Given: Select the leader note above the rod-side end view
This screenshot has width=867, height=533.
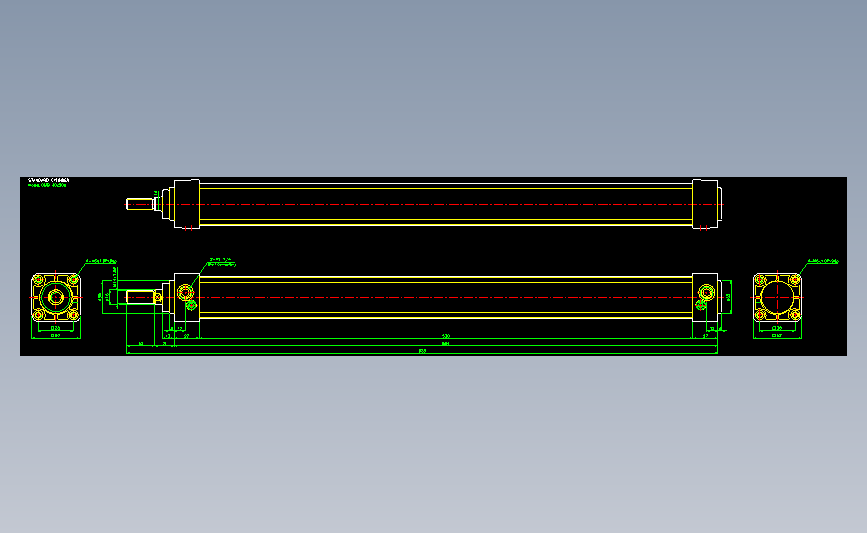Looking at the screenshot, I should pos(101,261).
